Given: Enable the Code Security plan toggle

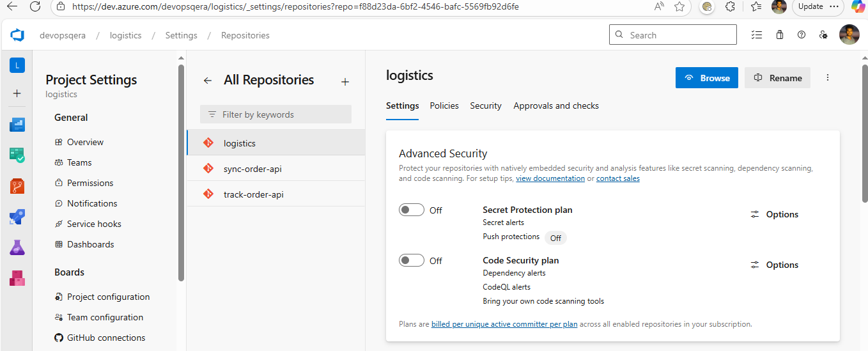Looking at the screenshot, I should 412,260.
